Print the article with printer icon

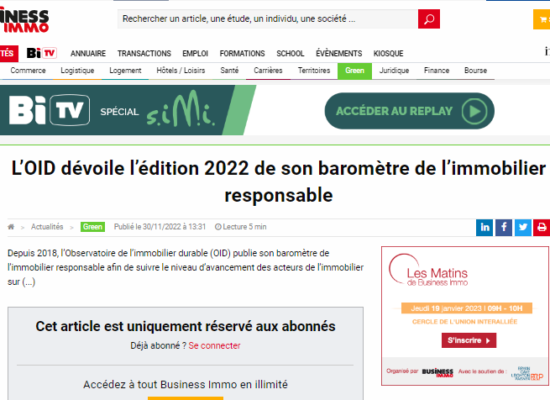coord(542,227)
